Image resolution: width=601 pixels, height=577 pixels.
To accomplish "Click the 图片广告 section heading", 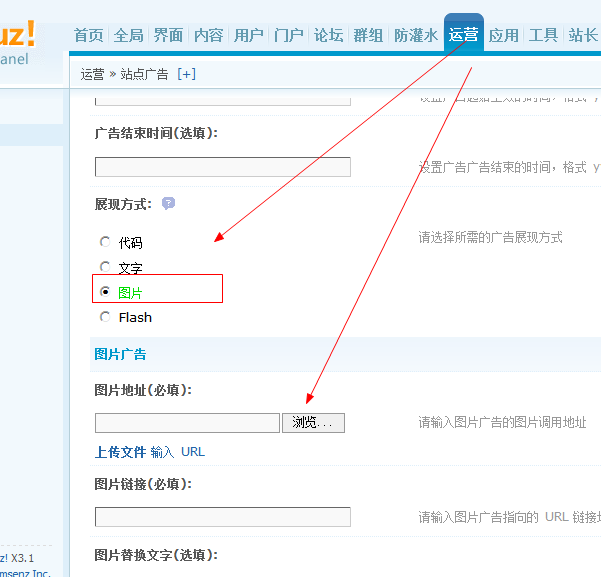I will [120, 354].
